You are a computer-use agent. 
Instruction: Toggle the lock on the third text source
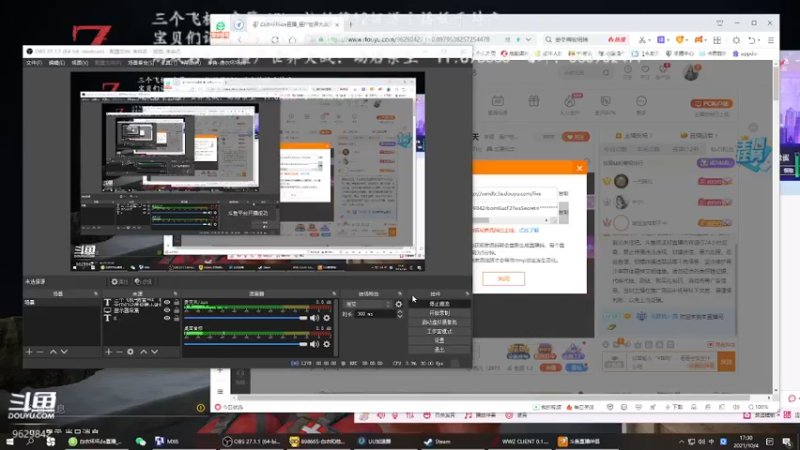click(177, 318)
